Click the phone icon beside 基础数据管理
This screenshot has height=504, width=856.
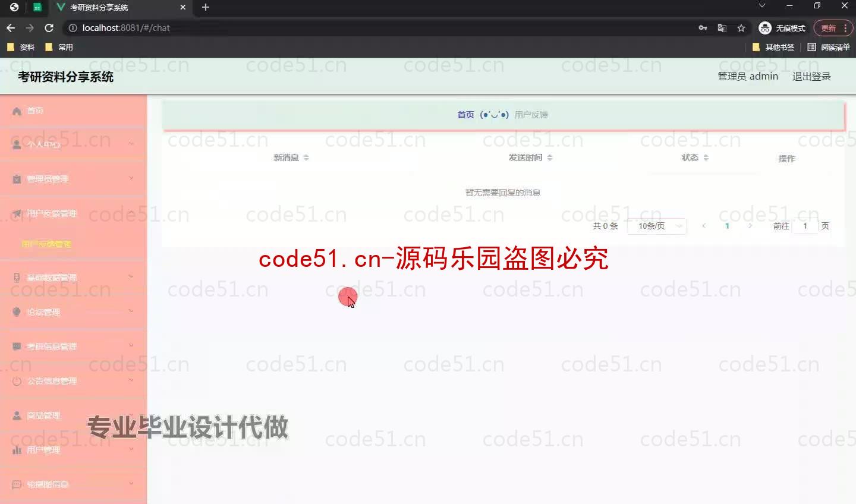click(17, 278)
